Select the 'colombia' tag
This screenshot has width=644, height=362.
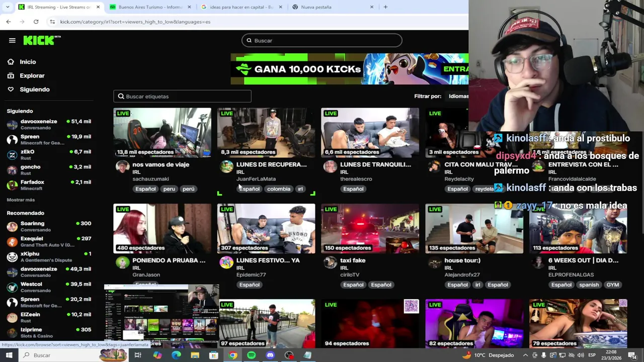(x=279, y=189)
